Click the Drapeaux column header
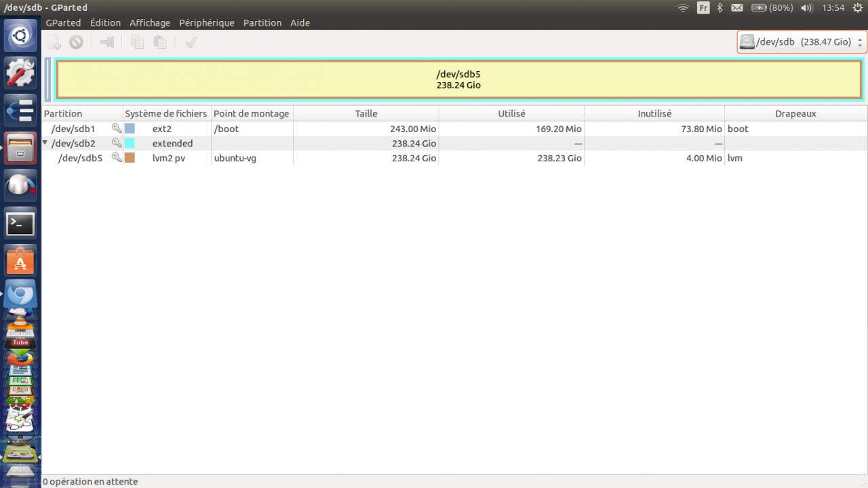Screen dimensions: 868x488 [795, 113]
